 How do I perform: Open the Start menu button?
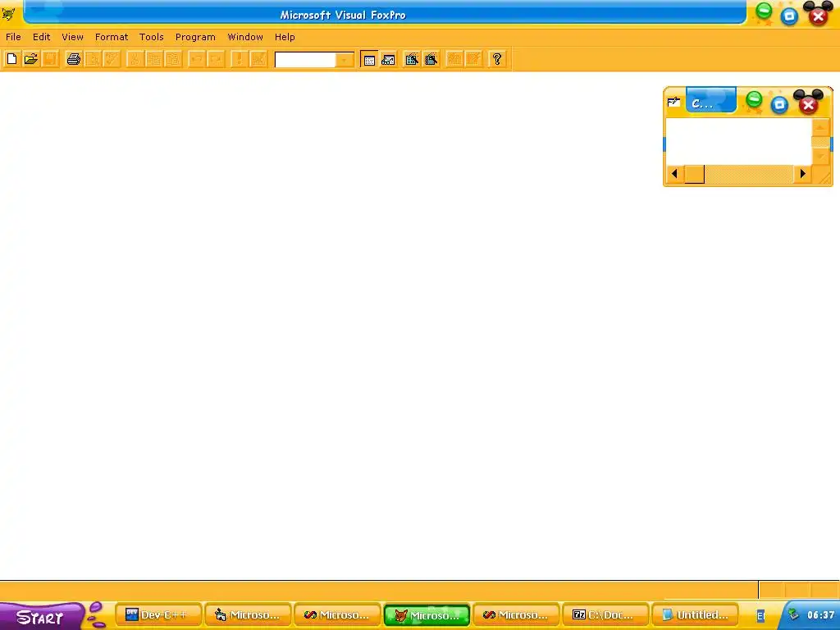coord(42,616)
